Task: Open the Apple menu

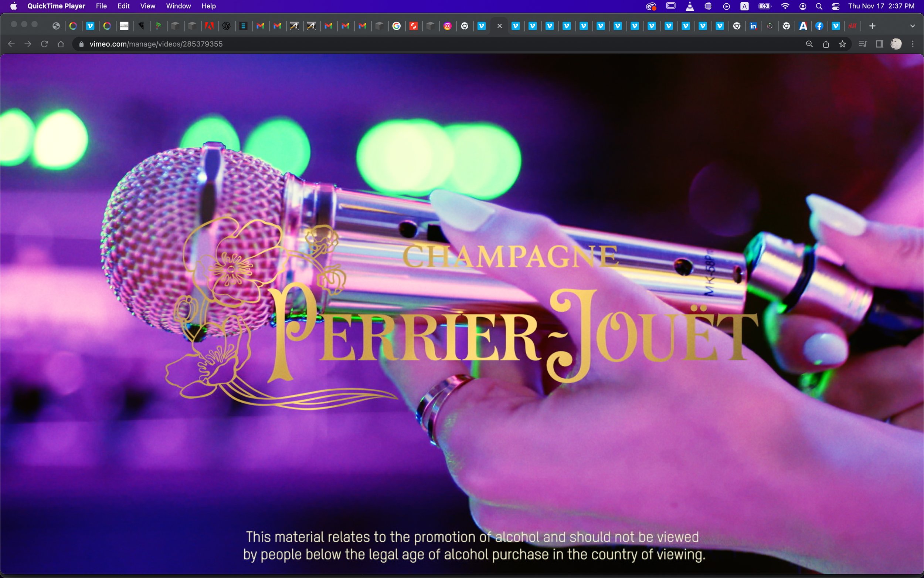Action: coord(13,6)
